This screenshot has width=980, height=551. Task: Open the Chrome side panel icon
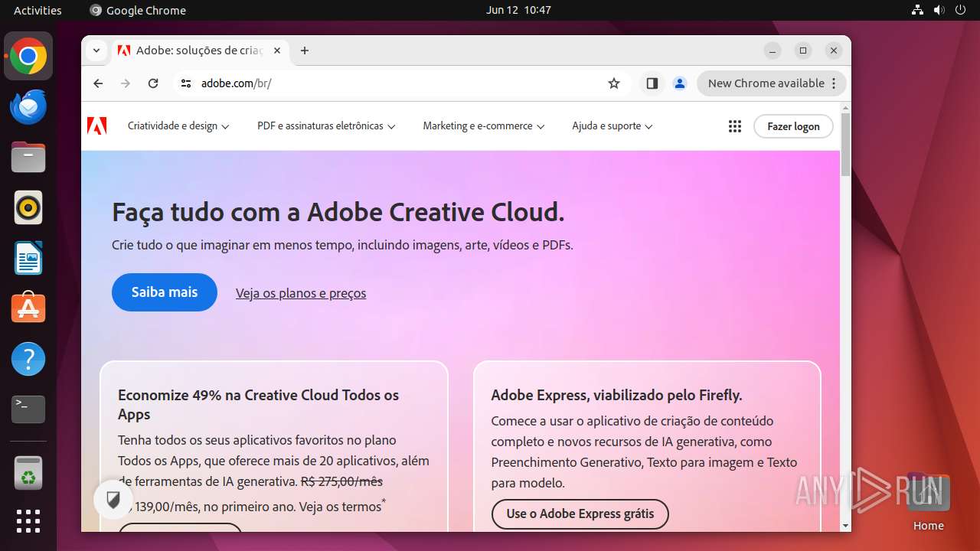coord(652,83)
